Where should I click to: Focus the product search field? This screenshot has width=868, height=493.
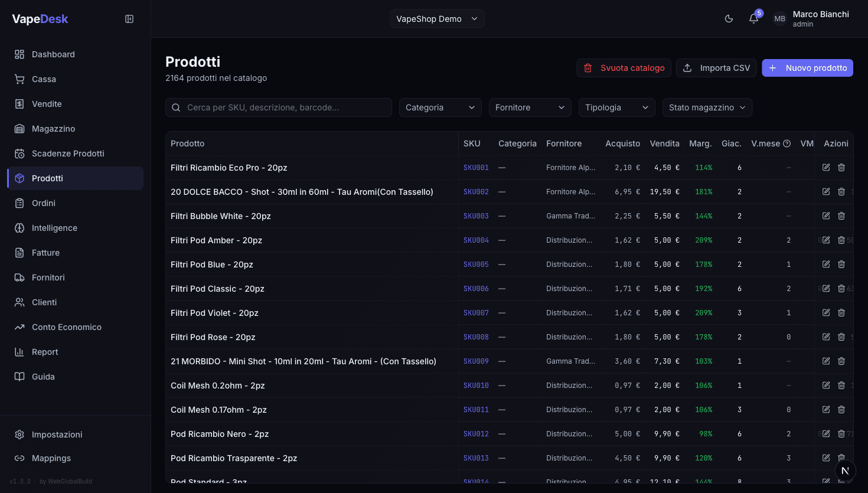coord(283,107)
